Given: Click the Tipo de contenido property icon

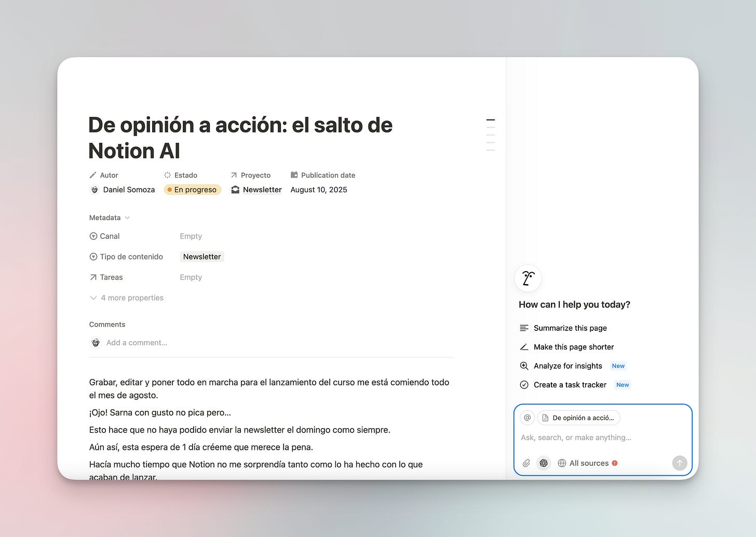Looking at the screenshot, I should pos(93,257).
